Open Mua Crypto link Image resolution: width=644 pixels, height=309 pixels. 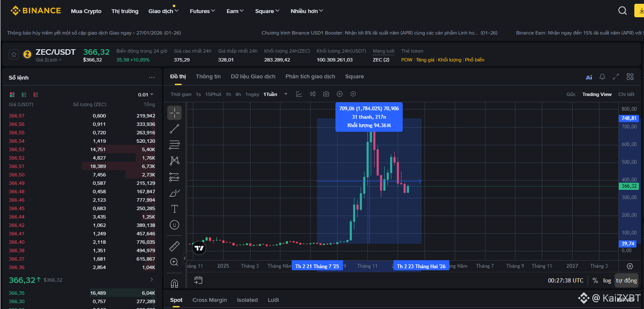(x=86, y=11)
